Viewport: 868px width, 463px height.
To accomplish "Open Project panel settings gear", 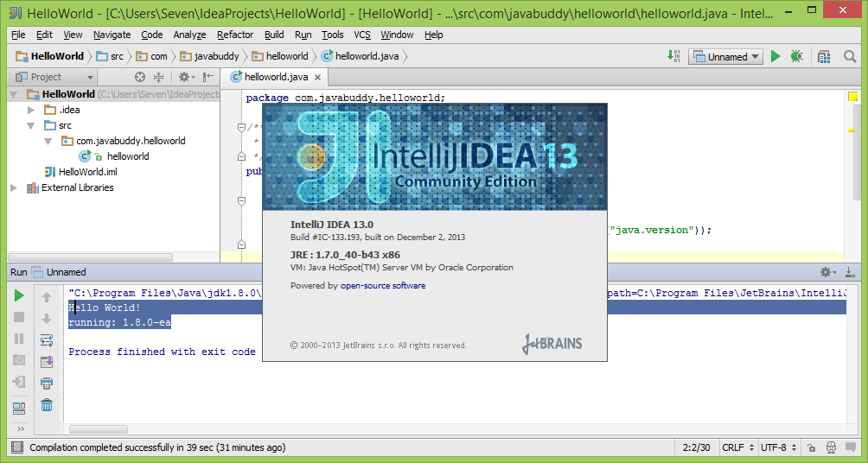I will (187, 77).
